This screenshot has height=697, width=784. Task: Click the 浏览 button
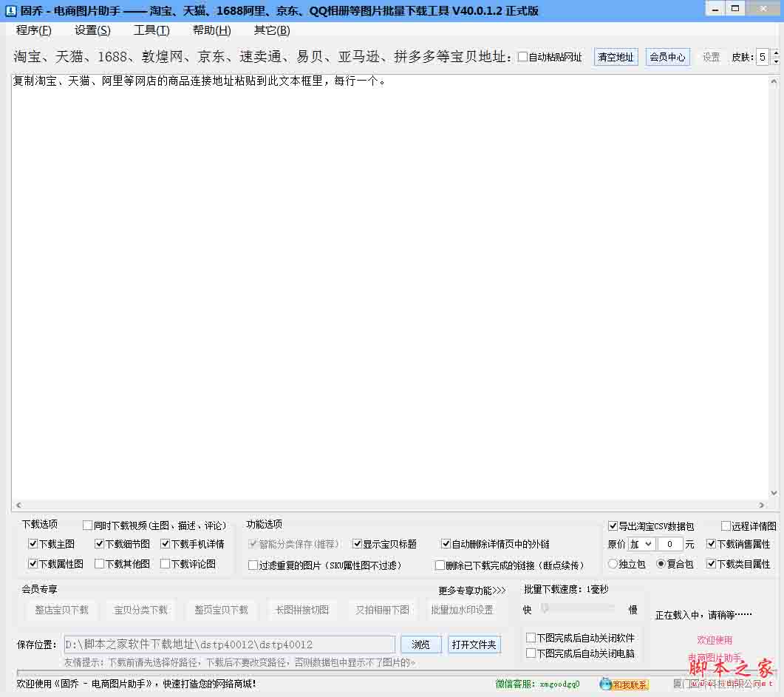tap(420, 645)
